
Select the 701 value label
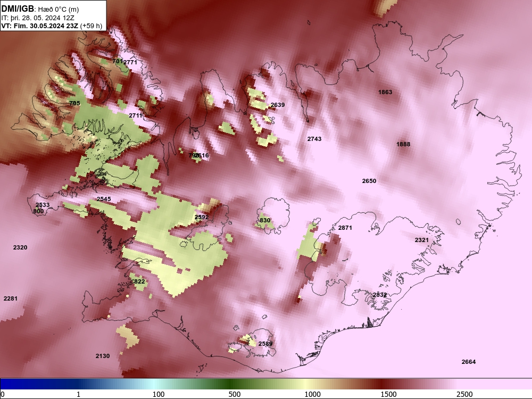[x=118, y=61]
